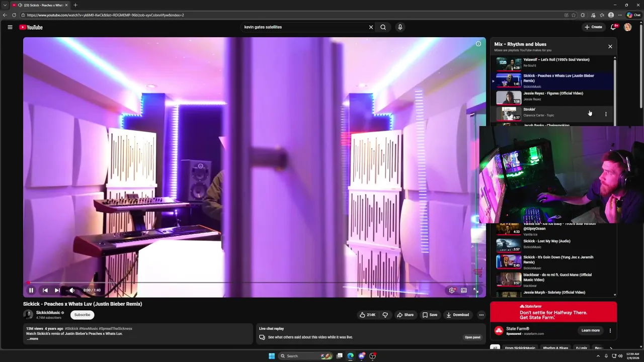Reload the page
The image size is (644, 362).
pyautogui.click(x=14, y=15)
